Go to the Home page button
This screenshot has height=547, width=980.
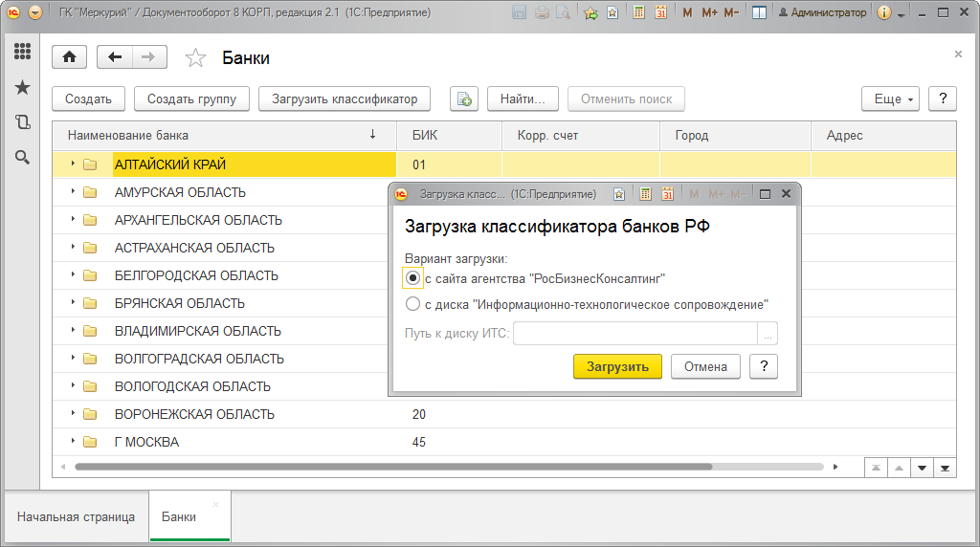[69, 57]
